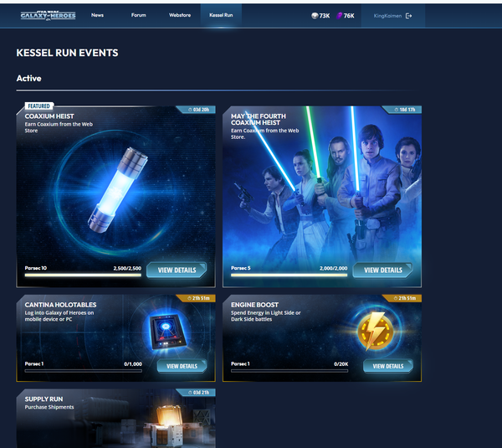This screenshot has width=502, height=448.
Task: Click the May the Fourth progress bar
Action: point(289,275)
